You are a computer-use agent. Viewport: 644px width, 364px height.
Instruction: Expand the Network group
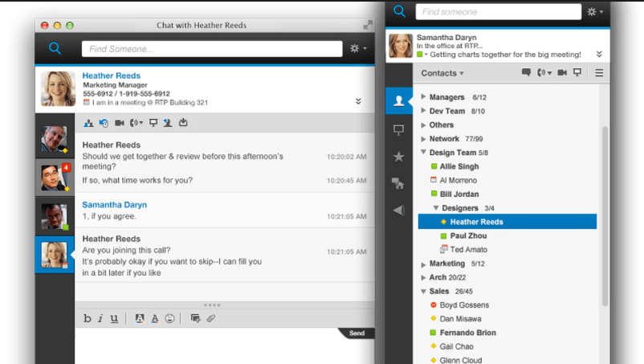pos(423,139)
